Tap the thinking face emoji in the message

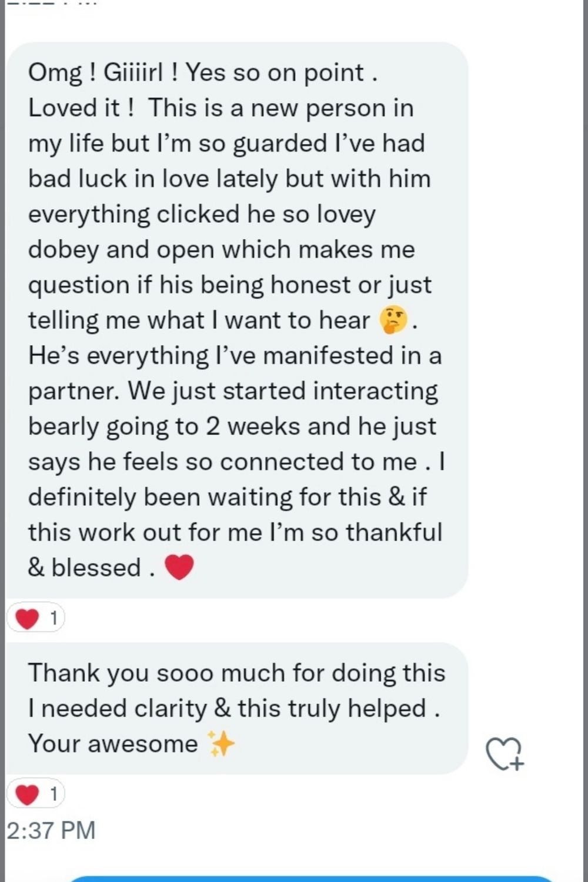[x=393, y=320]
